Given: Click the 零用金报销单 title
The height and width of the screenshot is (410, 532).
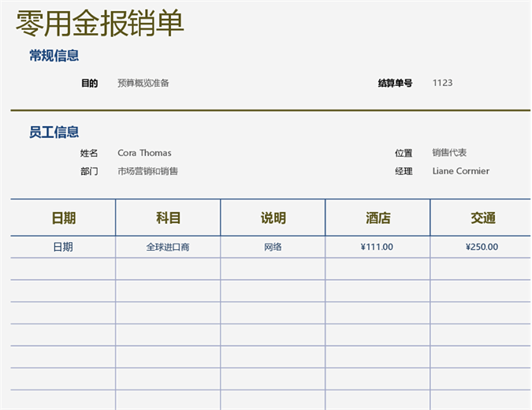Looking at the screenshot, I should pos(100,24).
